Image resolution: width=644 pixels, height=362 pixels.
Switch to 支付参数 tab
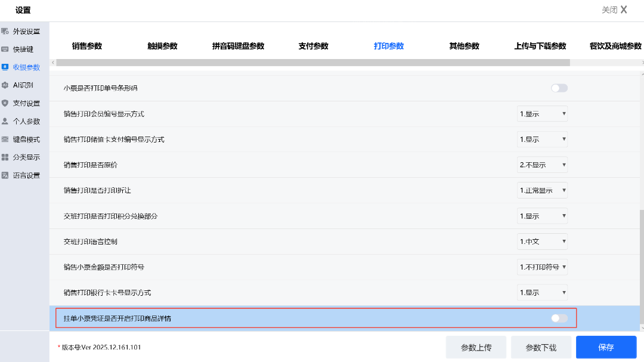pyautogui.click(x=313, y=47)
